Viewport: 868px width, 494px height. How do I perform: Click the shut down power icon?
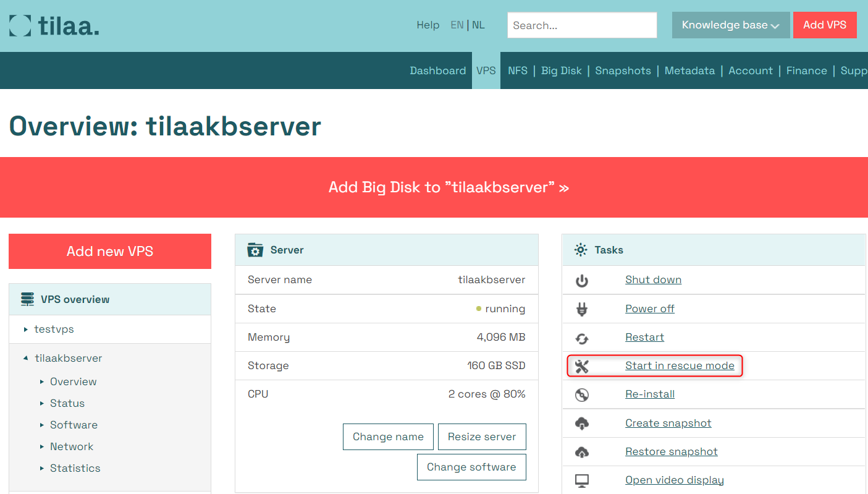[x=581, y=281]
